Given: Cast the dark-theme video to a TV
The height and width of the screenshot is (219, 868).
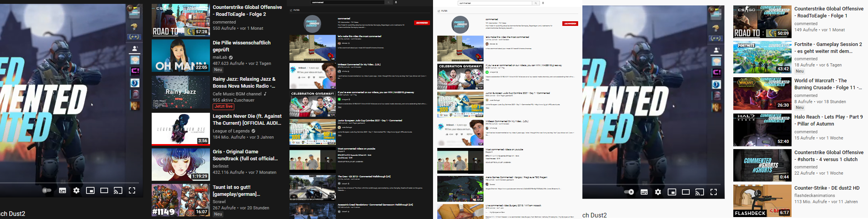Looking at the screenshot, I should tap(118, 190).
